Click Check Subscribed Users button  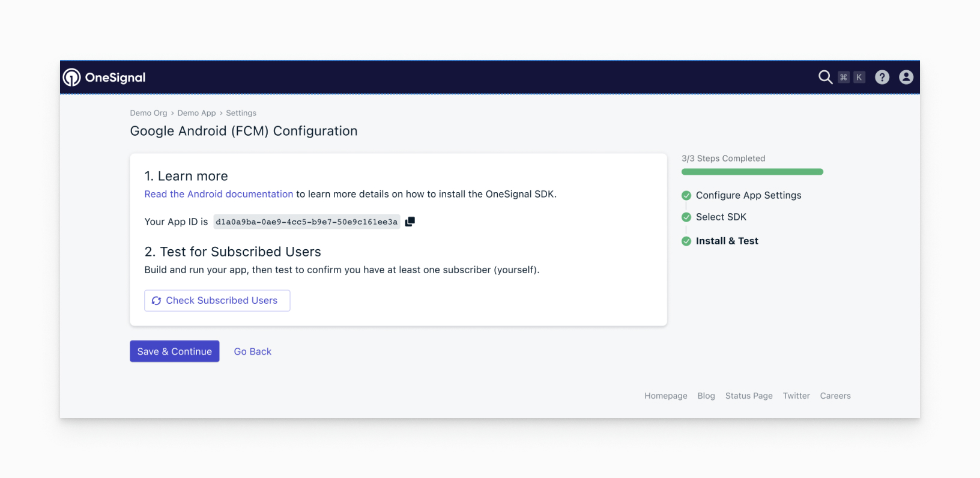coord(217,300)
